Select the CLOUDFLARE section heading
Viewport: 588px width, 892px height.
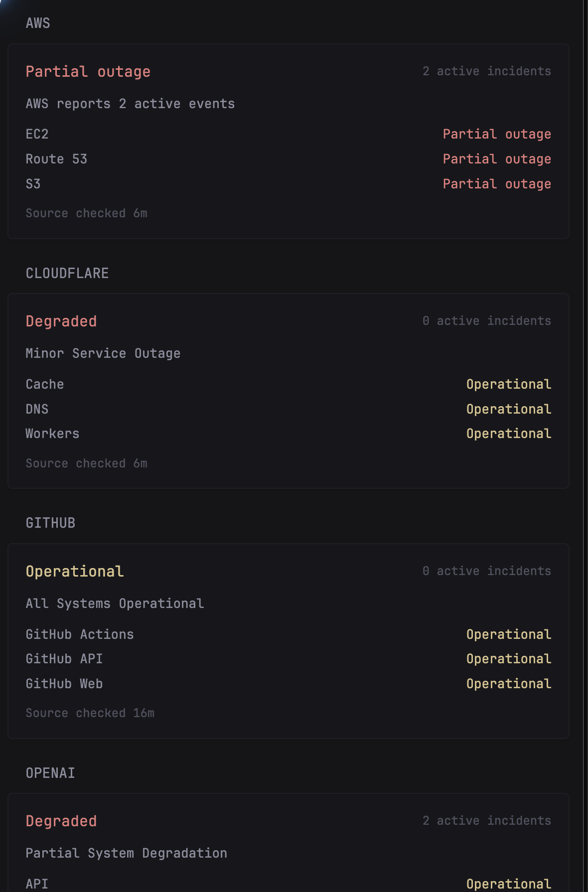pyautogui.click(x=67, y=273)
